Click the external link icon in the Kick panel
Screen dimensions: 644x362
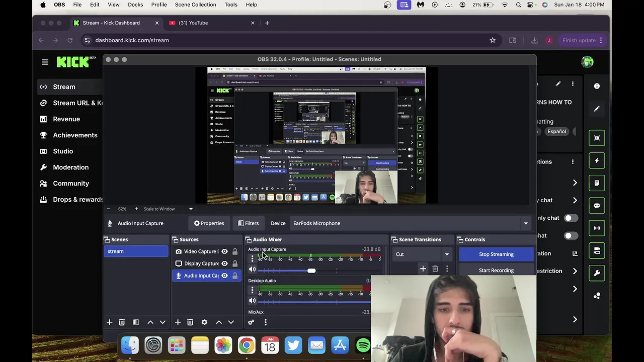[575, 253]
